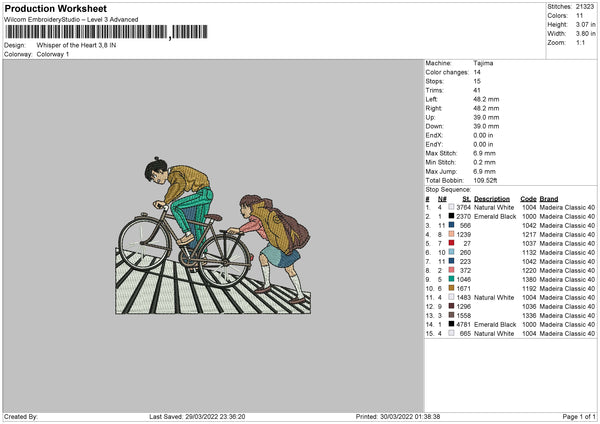Select stitch count 4781 in row 14
The image size is (600, 424).
tap(463, 325)
